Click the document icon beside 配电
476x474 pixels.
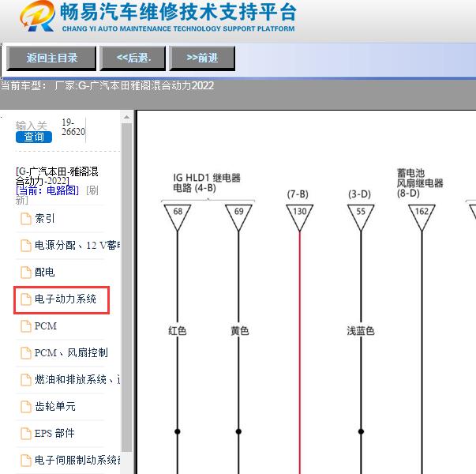click(x=26, y=273)
